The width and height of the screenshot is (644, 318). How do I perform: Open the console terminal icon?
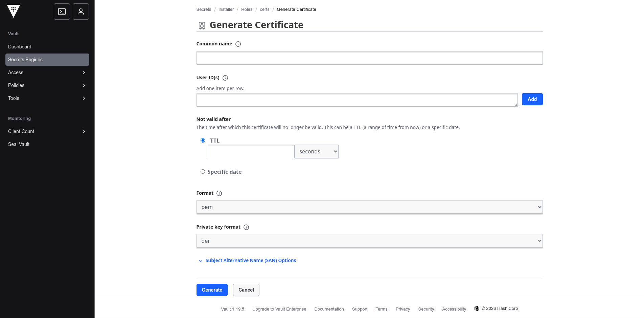[62, 12]
